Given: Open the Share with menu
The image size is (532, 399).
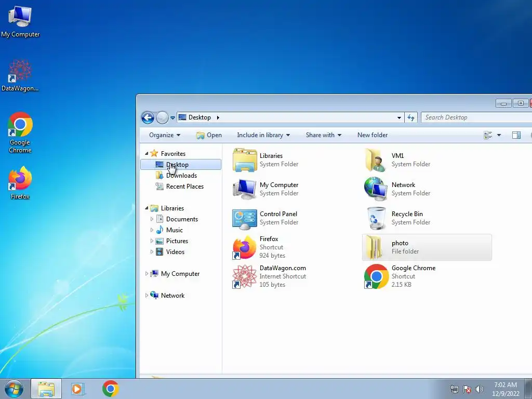Looking at the screenshot, I should coord(323,135).
